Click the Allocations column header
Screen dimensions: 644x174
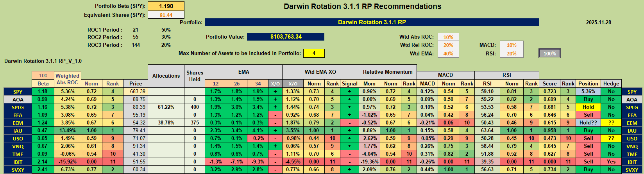(x=166, y=76)
